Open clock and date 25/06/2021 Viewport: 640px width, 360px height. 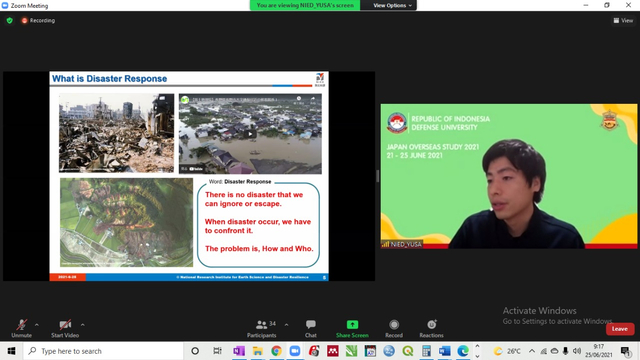tap(599, 351)
